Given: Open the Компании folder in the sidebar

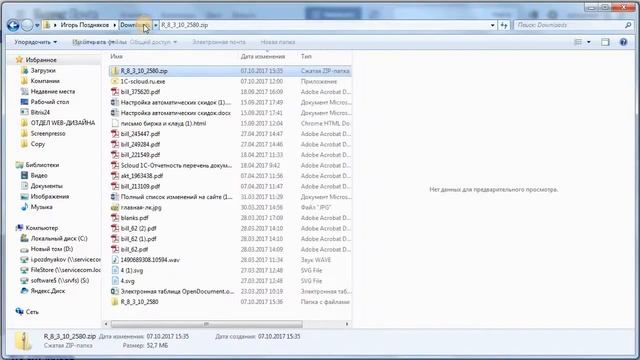Looking at the screenshot, I should [45, 81].
